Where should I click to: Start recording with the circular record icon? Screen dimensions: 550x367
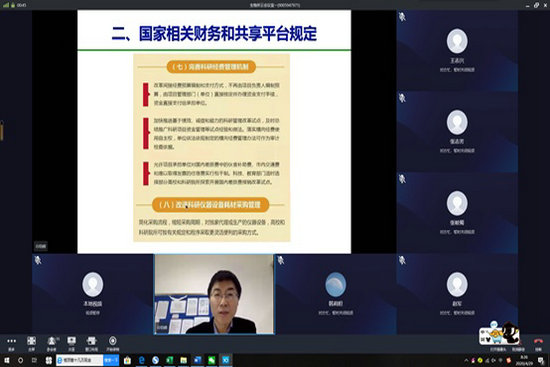coord(113,341)
